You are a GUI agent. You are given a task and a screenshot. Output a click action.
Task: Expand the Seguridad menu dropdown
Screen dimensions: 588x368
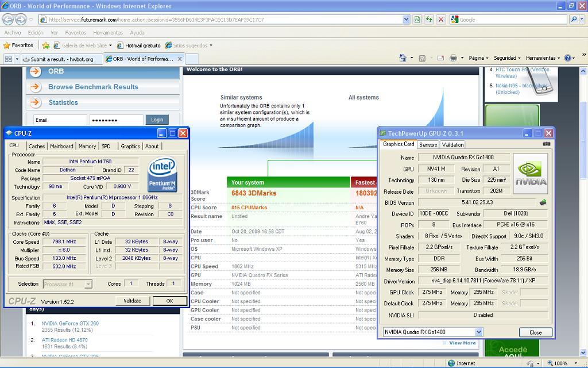[x=507, y=58]
